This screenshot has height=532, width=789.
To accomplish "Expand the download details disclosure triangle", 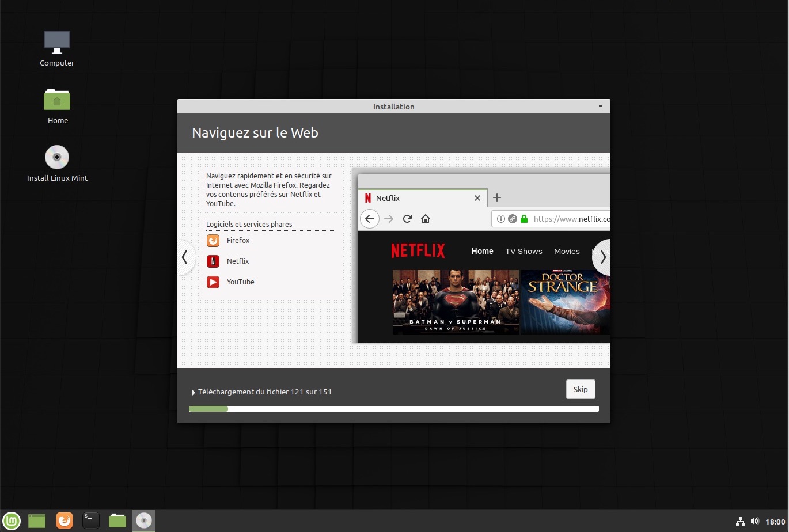I will pyautogui.click(x=194, y=392).
